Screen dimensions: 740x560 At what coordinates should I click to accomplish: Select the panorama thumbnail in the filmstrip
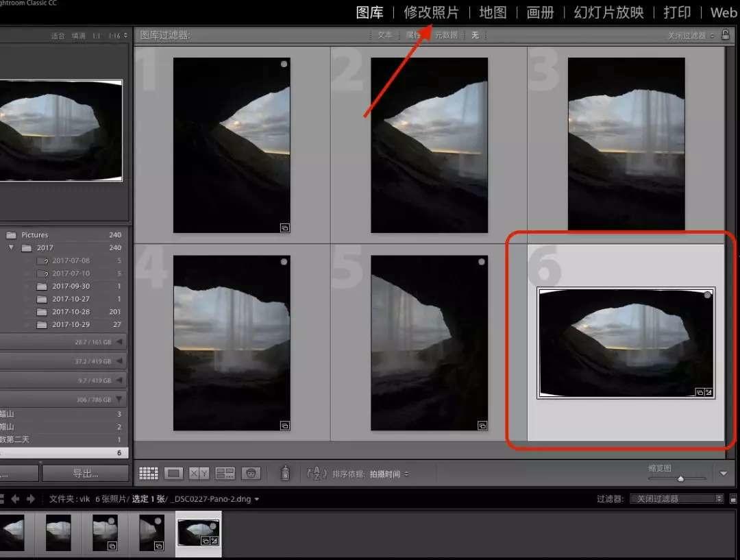[198, 533]
